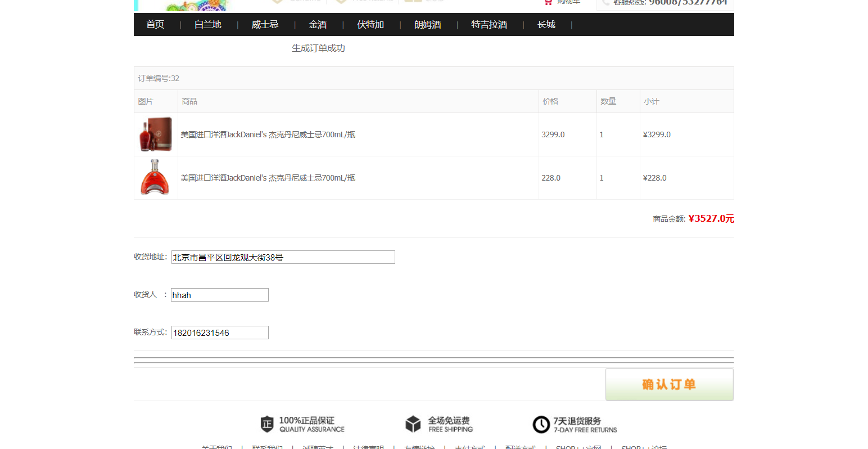Open the product name in the 3299.0 row
868x449 pixels.
268,134
